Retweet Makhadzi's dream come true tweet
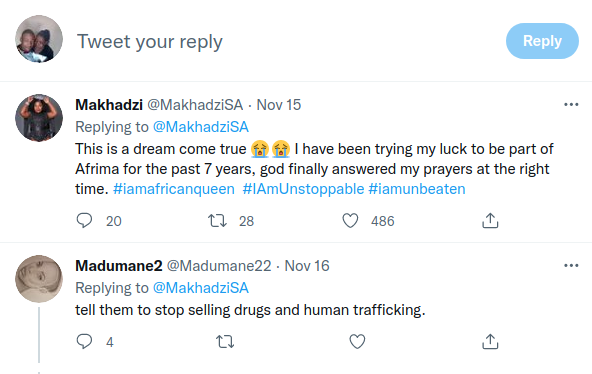 (217, 221)
